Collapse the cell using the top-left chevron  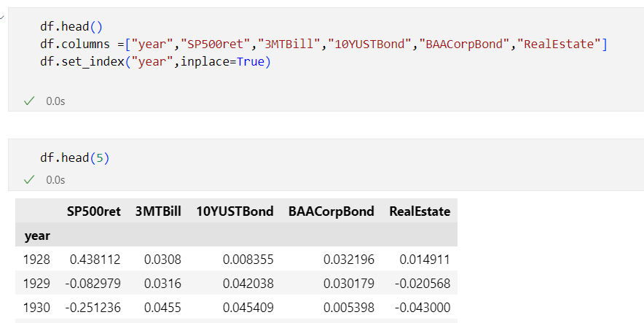(1, 17)
